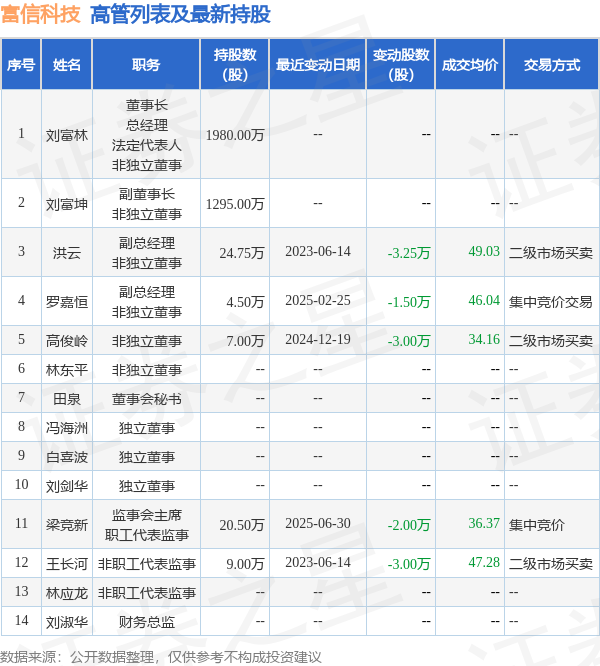This screenshot has width=600, height=666.
Task: Click the name 梁竞新
Action: pos(67,525)
